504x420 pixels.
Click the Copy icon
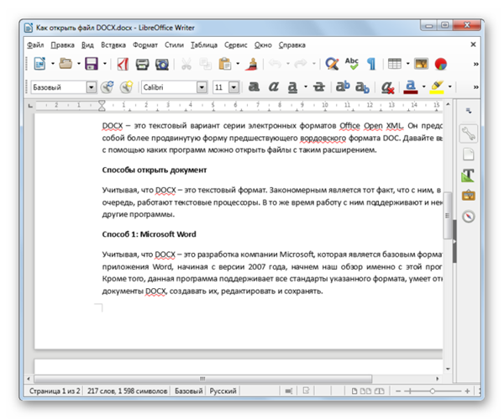point(205,64)
